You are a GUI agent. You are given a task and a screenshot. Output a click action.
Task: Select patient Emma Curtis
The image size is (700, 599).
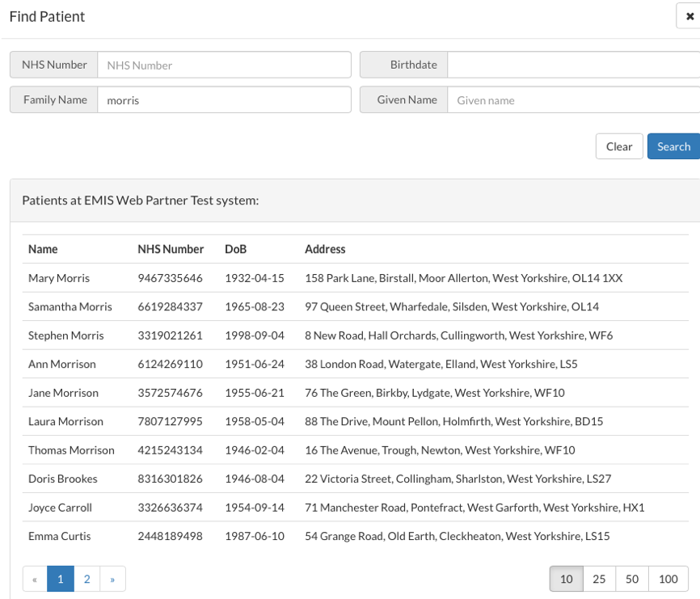(x=59, y=536)
